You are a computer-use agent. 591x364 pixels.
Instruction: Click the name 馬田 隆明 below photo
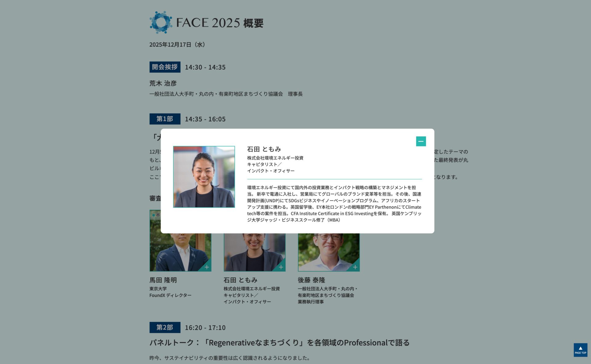(163, 280)
